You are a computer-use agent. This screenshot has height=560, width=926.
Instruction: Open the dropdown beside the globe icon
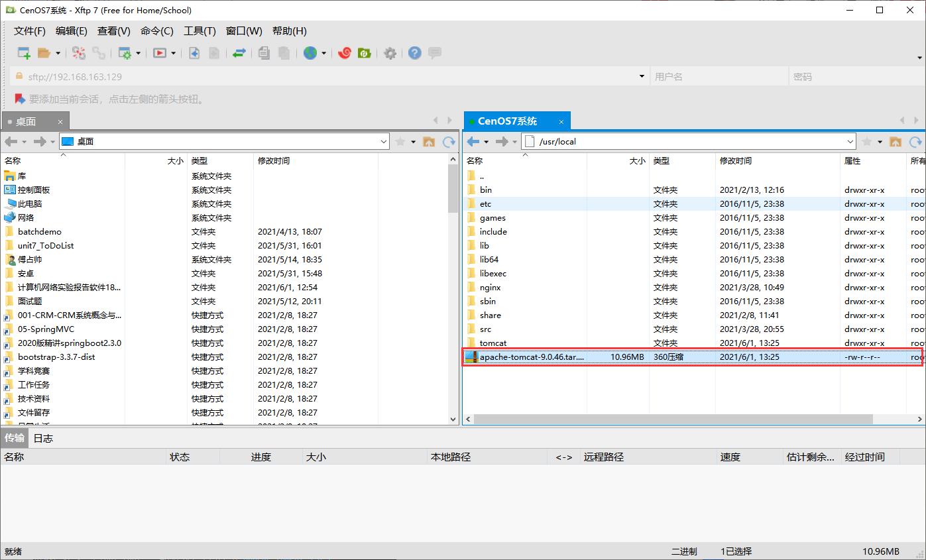(324, 53)
